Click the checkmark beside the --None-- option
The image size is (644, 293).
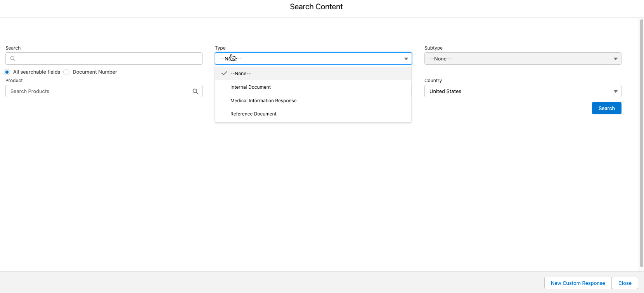224,73
